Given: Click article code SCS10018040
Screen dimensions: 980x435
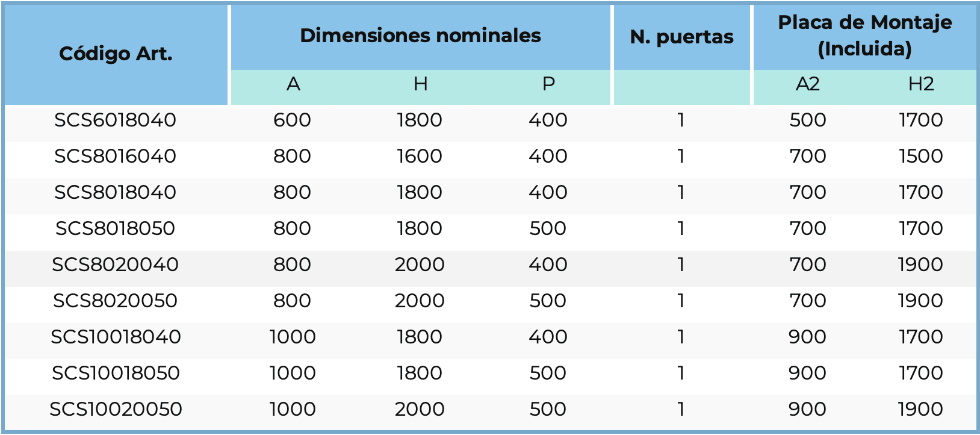Looking at the screenshot, I should (x=115, y=337).
